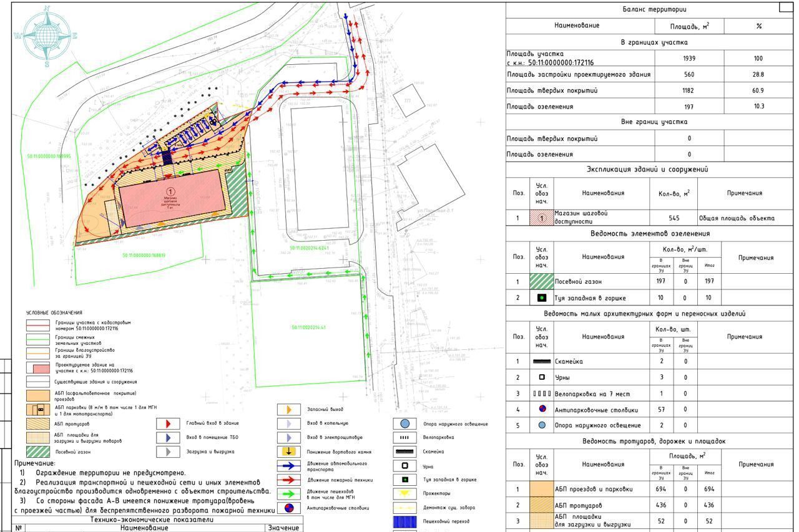
Task: Click the existing fence dismantling legend symbol
Action: [404, 508]
